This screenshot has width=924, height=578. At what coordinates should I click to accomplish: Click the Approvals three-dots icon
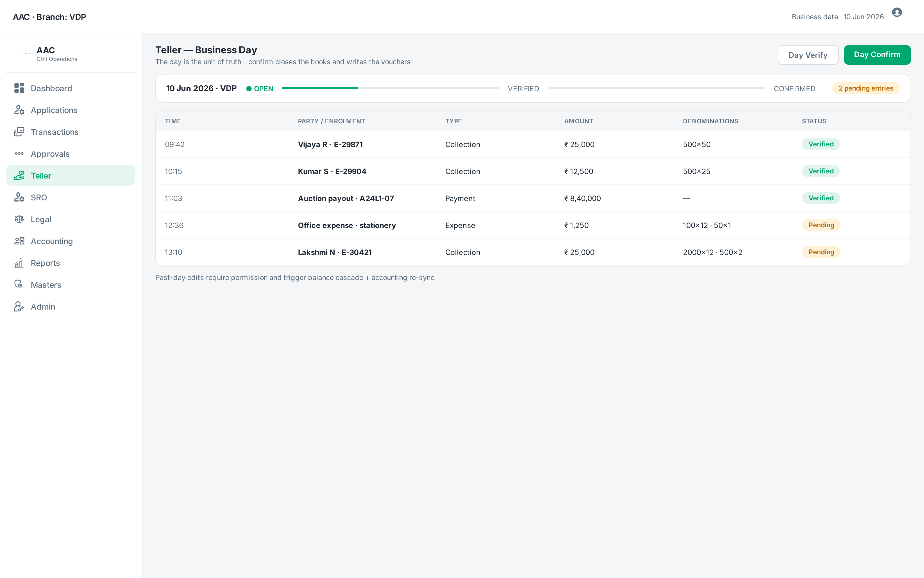(19, 154)
